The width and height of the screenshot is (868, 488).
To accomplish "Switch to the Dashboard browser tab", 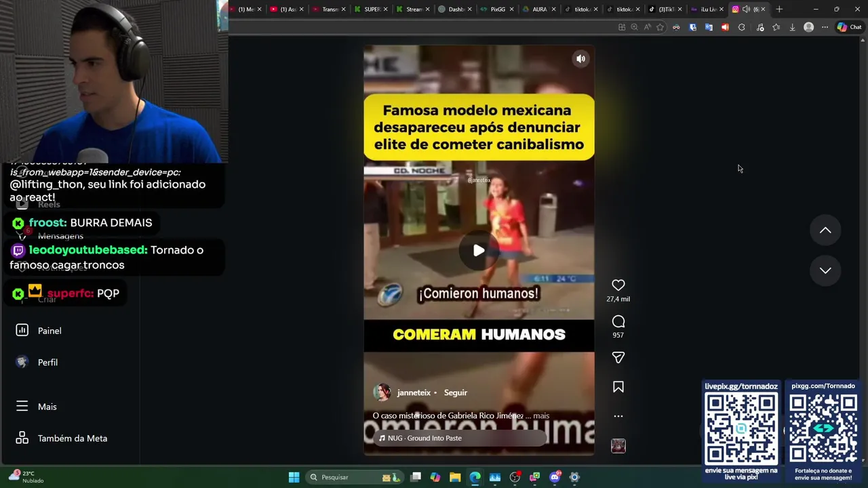I will click(x=454, y=9).
